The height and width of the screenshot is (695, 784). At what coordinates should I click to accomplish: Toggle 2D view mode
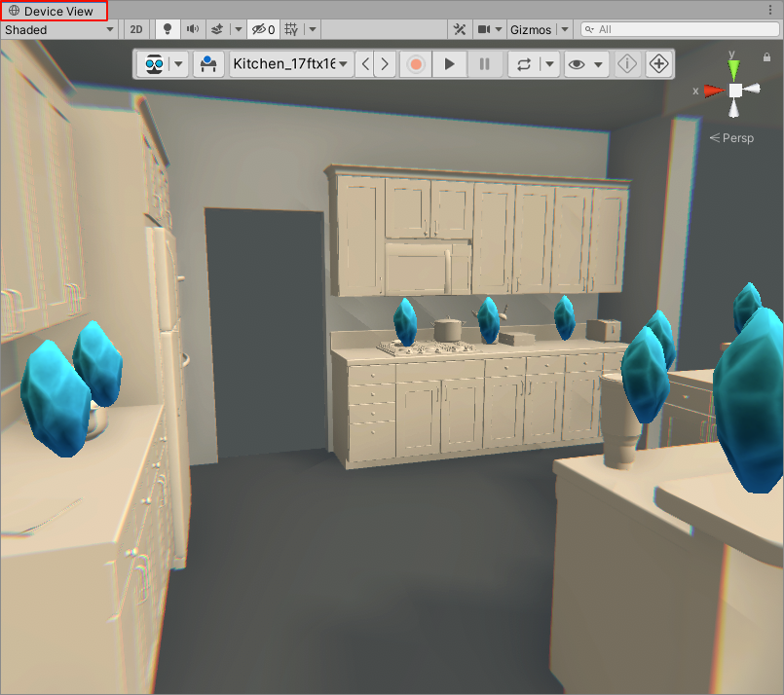coord(136,30)
